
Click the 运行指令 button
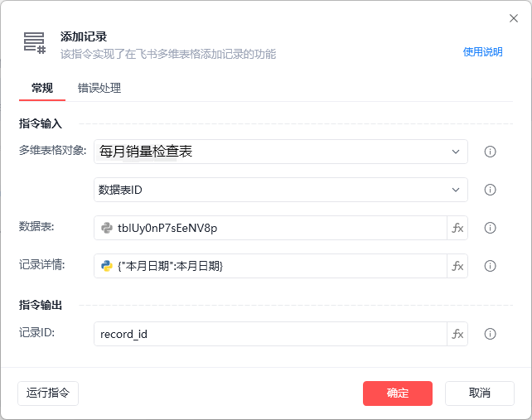[x=48, y=393]
